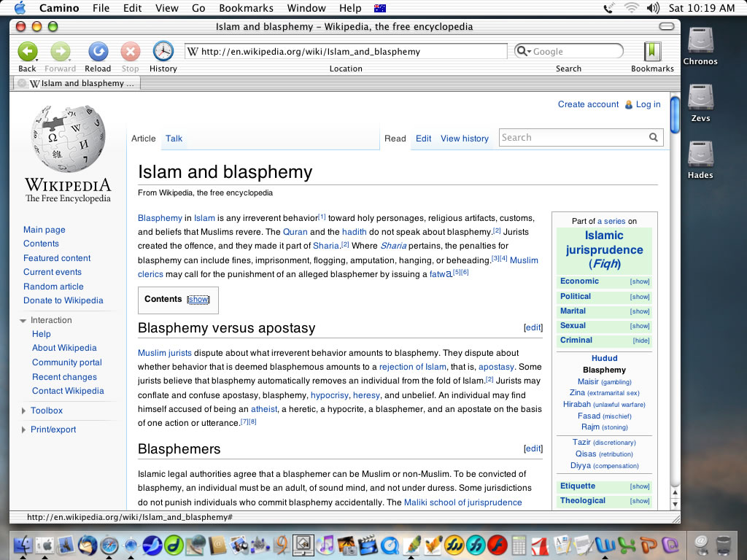Hide the Criminal section in sidebar box

[640, 341]
